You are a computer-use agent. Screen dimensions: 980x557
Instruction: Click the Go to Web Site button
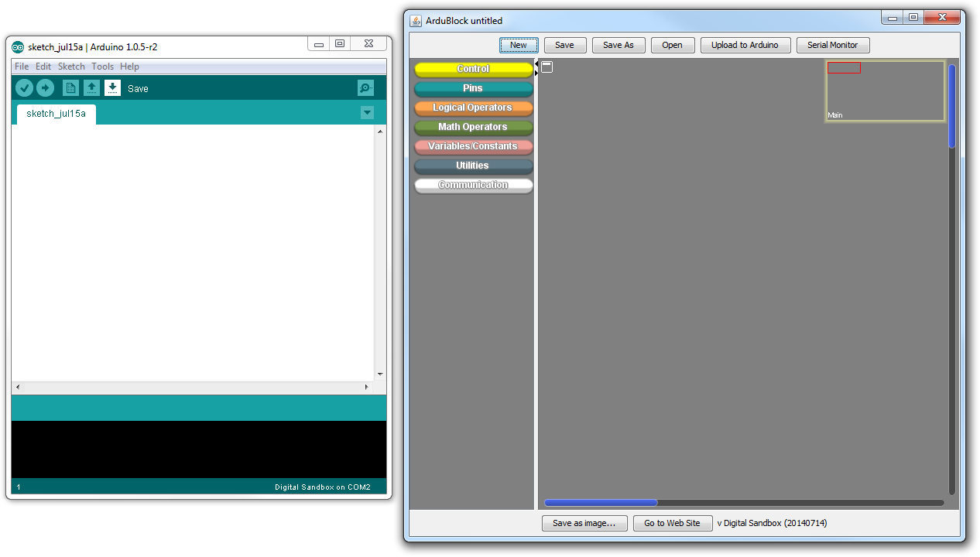673,523
